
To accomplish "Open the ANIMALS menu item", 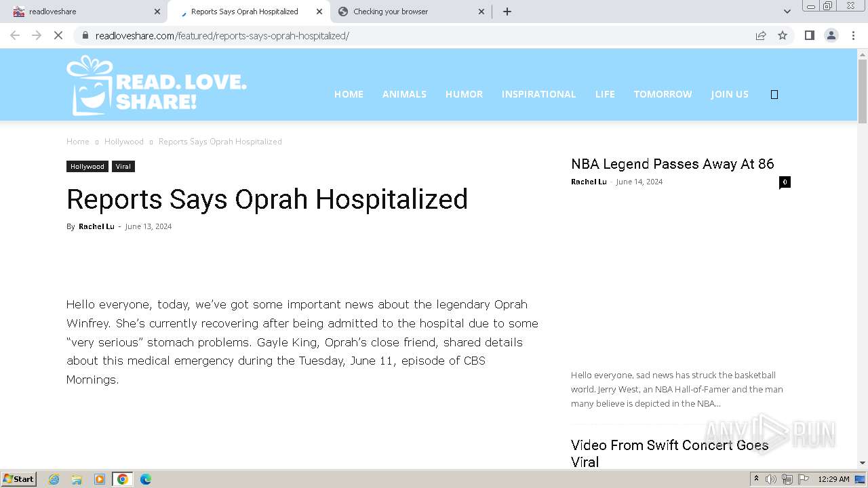I will 404,94.
